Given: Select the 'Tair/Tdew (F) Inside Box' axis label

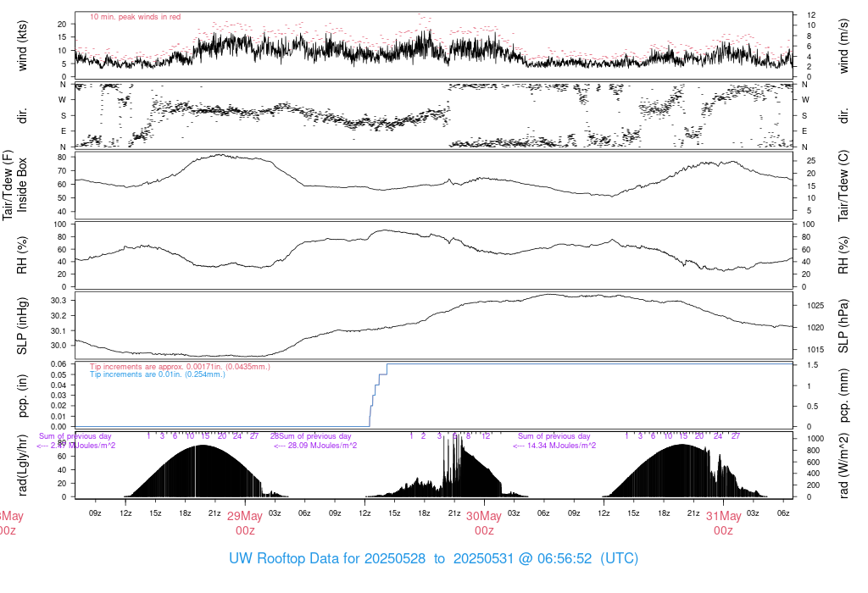Looking at the screenshot, I should pos(15,185).
